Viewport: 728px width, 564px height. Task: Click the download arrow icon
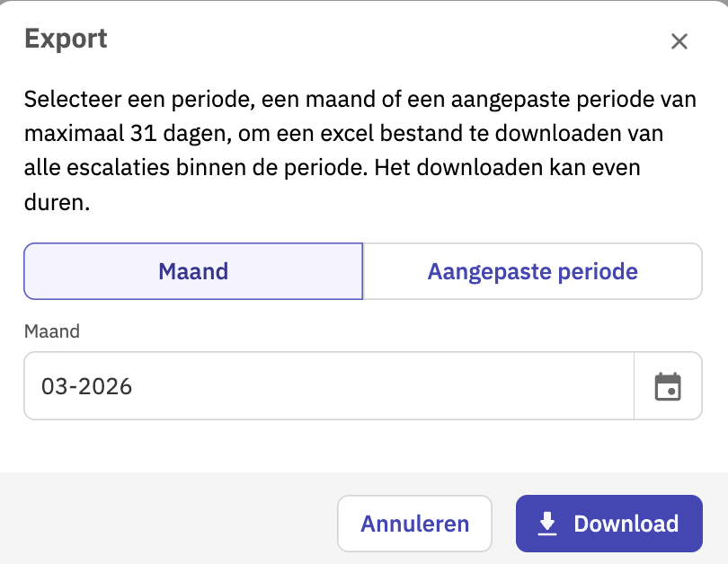(546, 524)
